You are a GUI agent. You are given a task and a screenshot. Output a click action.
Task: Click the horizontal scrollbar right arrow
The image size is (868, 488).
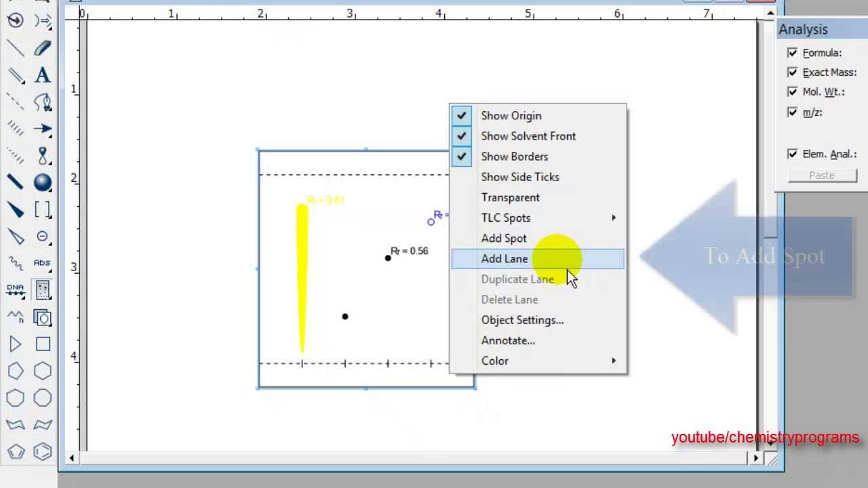(756, 458)
